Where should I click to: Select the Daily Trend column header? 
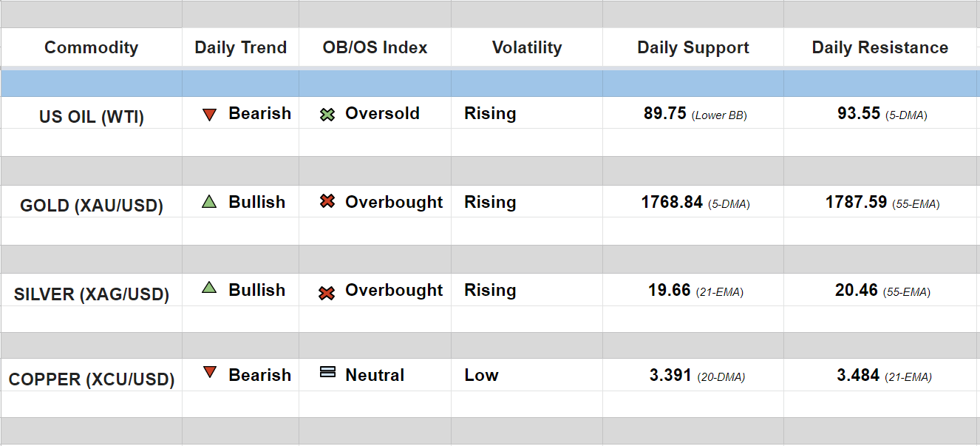[x=240, y=47]
